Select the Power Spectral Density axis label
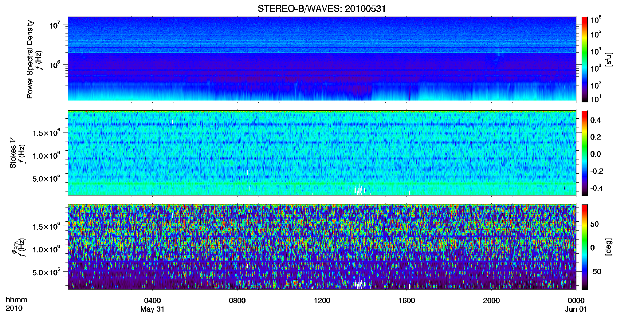Screen dimensions: 644x332 (x=30, y=59)
